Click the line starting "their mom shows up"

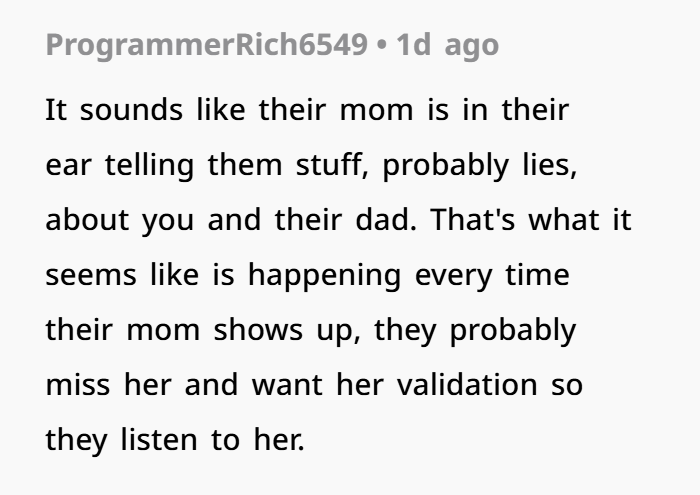[x=311, y=330]
